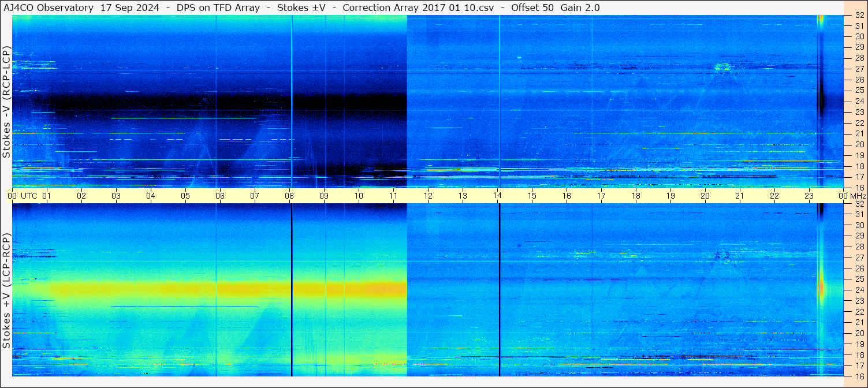
Task: Click the 10 hour mark on the UTC axis
Action: point(359,196)
